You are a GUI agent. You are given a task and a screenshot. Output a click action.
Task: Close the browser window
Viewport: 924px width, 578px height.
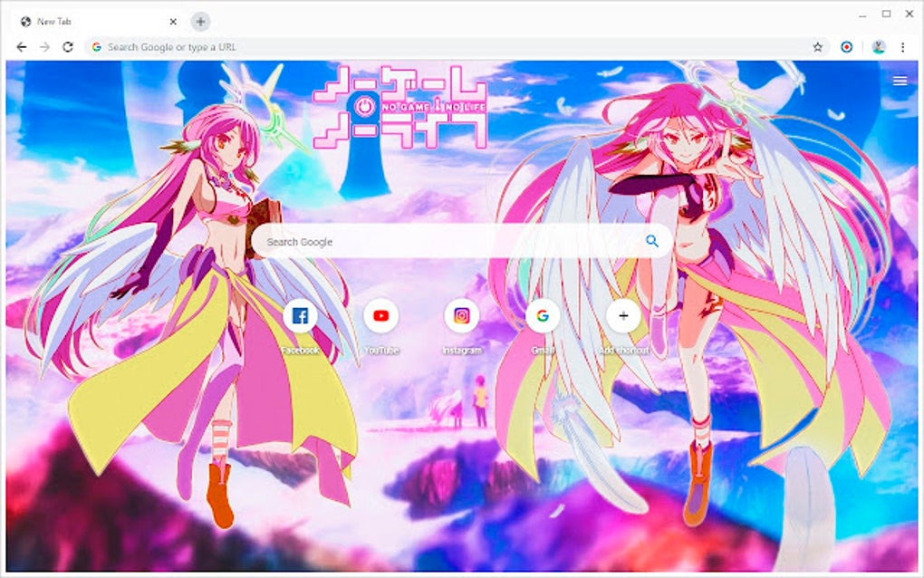[910, 14]
